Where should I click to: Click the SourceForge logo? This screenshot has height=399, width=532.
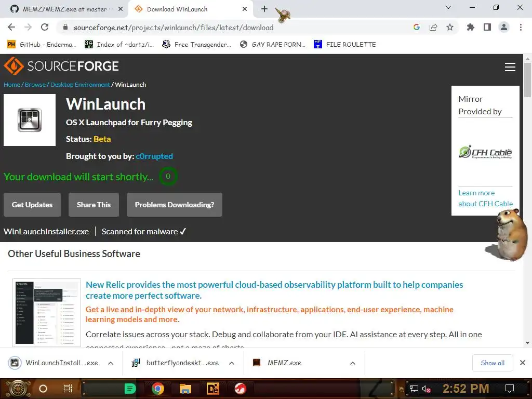click(x=61, y=66)
